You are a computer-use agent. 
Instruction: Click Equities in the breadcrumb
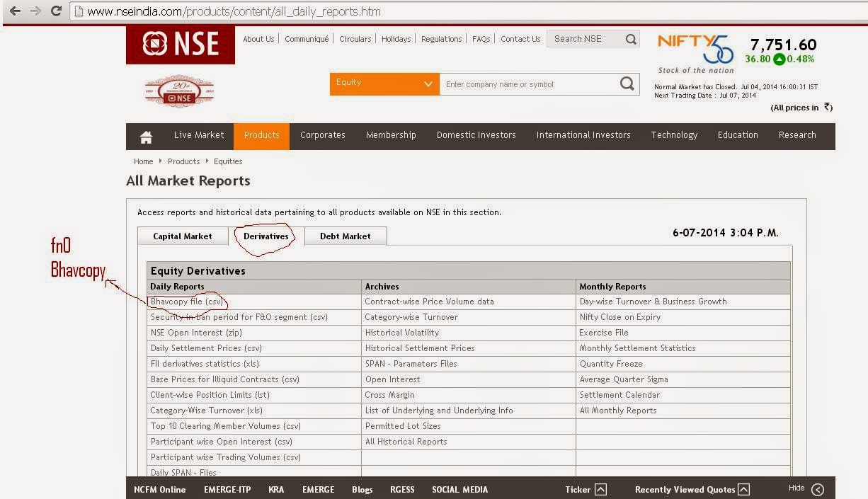[228, 161]
